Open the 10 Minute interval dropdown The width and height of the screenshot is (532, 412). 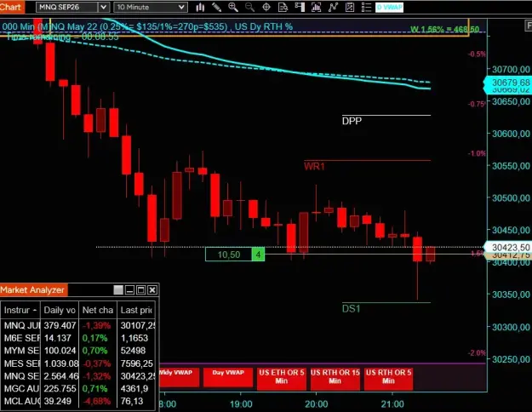151,7
